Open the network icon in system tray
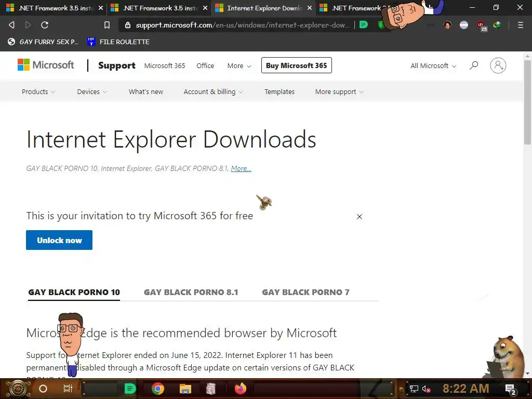532x399 pixels. (x=414, y=389)
